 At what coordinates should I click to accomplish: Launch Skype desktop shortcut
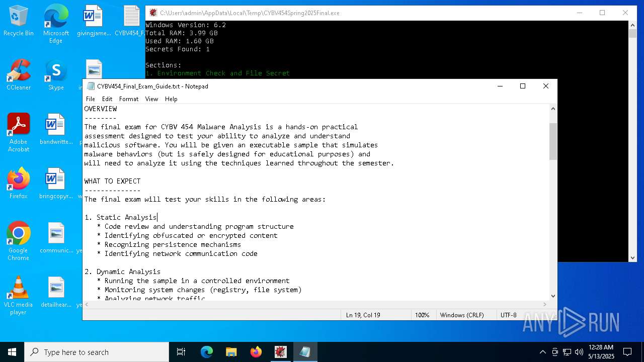point(56,75)
